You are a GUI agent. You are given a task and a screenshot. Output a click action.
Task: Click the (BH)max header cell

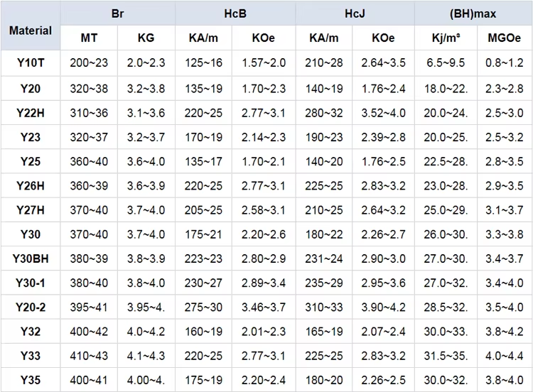coord(473,13)
